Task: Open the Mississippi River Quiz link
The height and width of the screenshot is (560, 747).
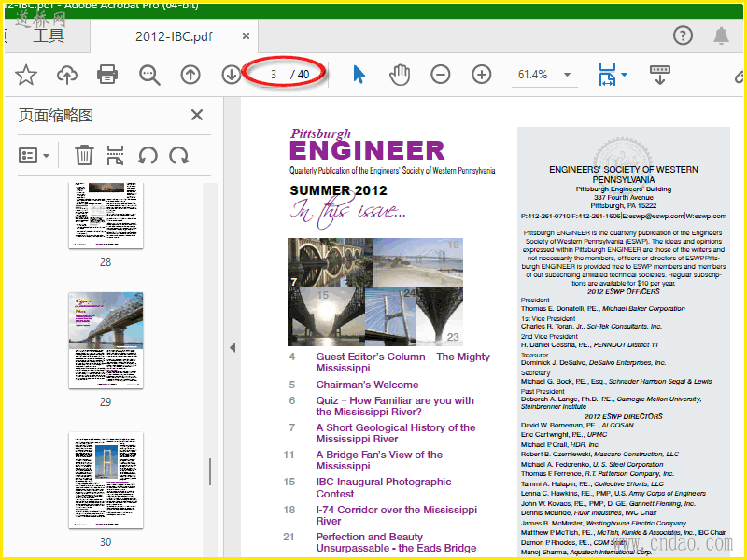Action: click(395, 406)
